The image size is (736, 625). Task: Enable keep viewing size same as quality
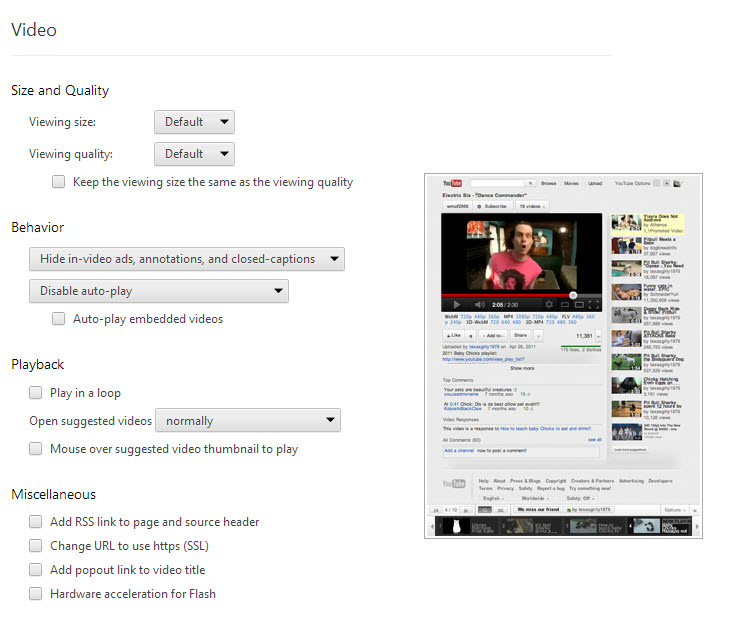(x=59, y=182)
